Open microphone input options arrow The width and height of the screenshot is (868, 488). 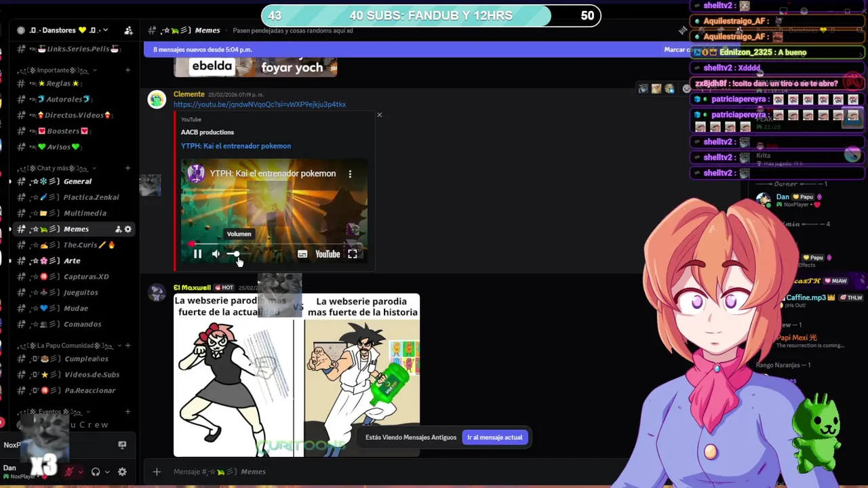coord(81,472)
